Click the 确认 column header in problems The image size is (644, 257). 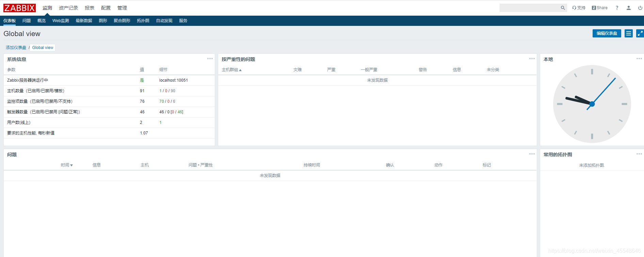pyautogui.click(x=390, y=165)
